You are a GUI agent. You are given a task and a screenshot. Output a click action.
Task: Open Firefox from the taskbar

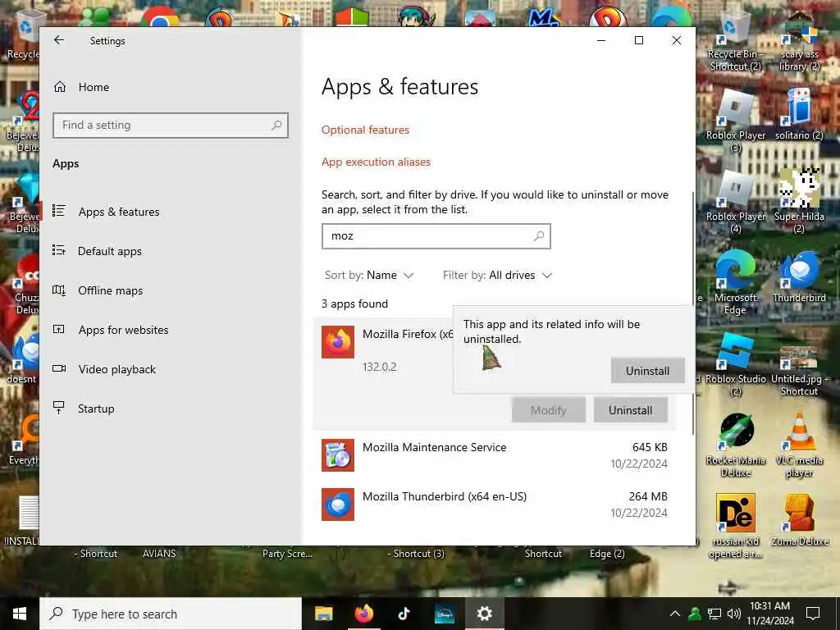tap(364, 614)
